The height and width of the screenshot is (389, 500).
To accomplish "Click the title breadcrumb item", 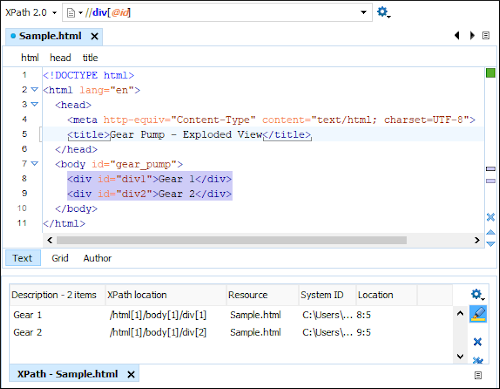I will (90, 58).
